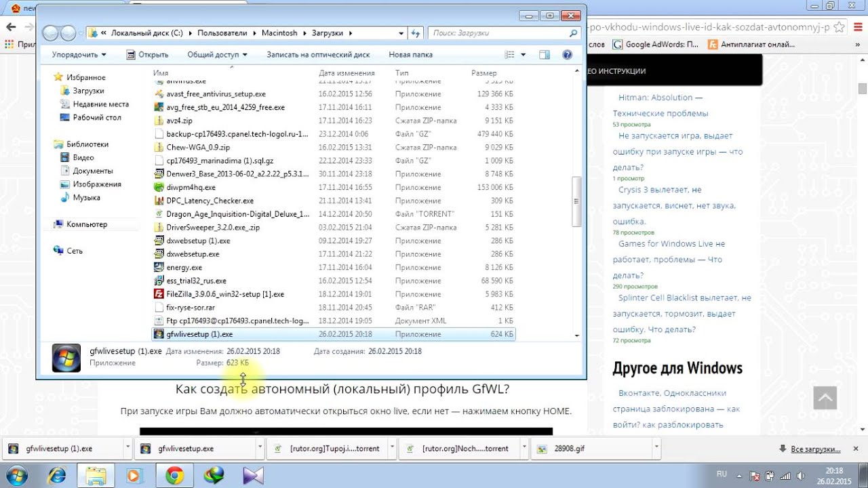
Task: Click RU language indicator in tray
Action: pyautogui.click(x=722, y=474)
